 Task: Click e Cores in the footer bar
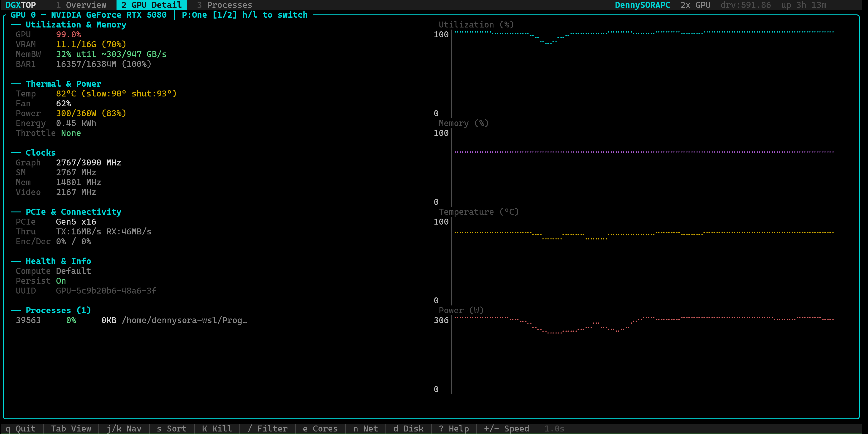(320, 429)
